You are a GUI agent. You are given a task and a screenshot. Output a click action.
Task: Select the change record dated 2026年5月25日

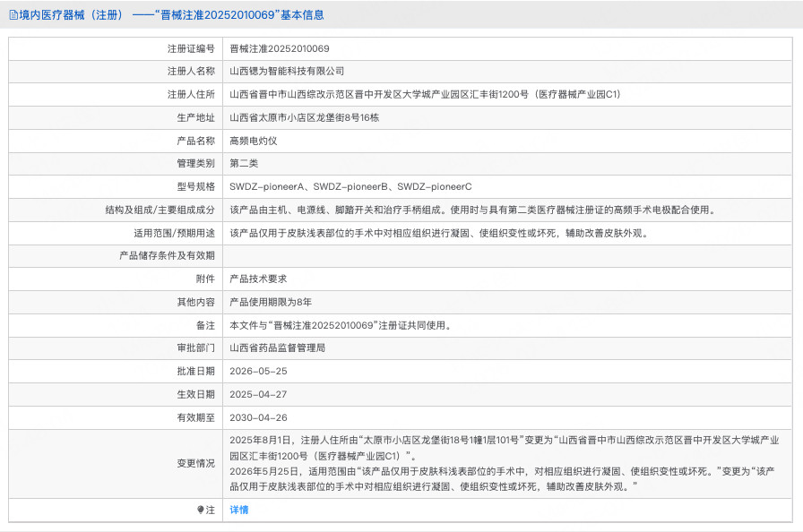click(x=502, y=479)
